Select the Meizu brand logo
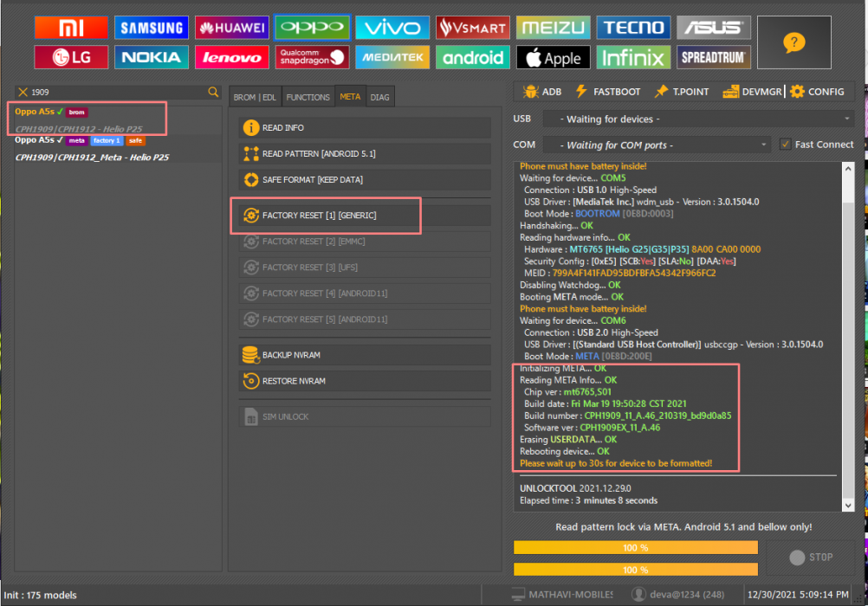This screenshot has height=606, width=868. pos(553,27)
